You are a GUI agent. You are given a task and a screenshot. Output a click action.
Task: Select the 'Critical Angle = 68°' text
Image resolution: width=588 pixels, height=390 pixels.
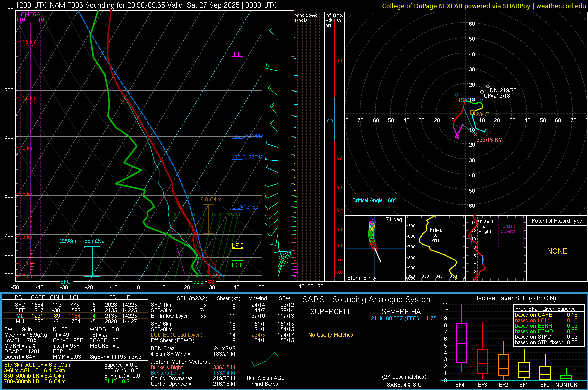pyautogui.click(x=374, y=200)
